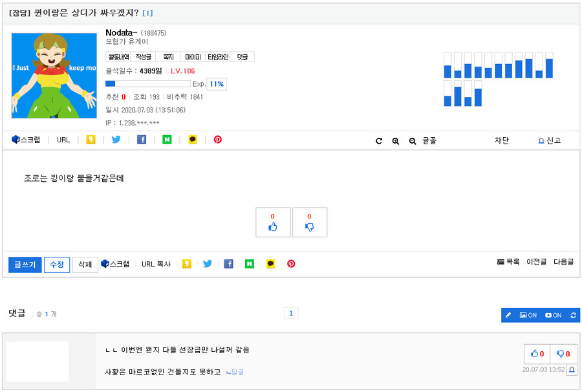582x392 pixels.
Task: Click the 답글 reply link on the comment
Action: [x=235, y=372]
